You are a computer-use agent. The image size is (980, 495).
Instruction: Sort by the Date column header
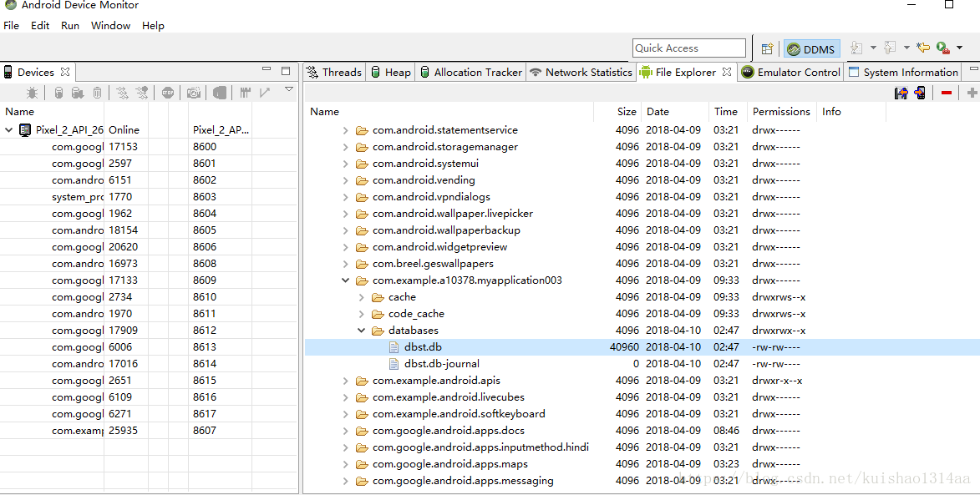[658, 112]
